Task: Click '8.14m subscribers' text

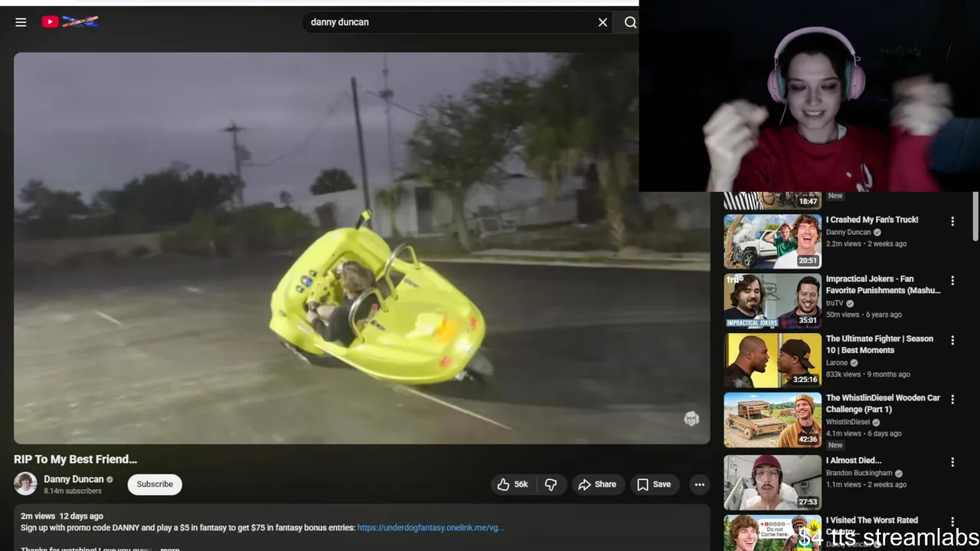Action: (x=73, y=491)
